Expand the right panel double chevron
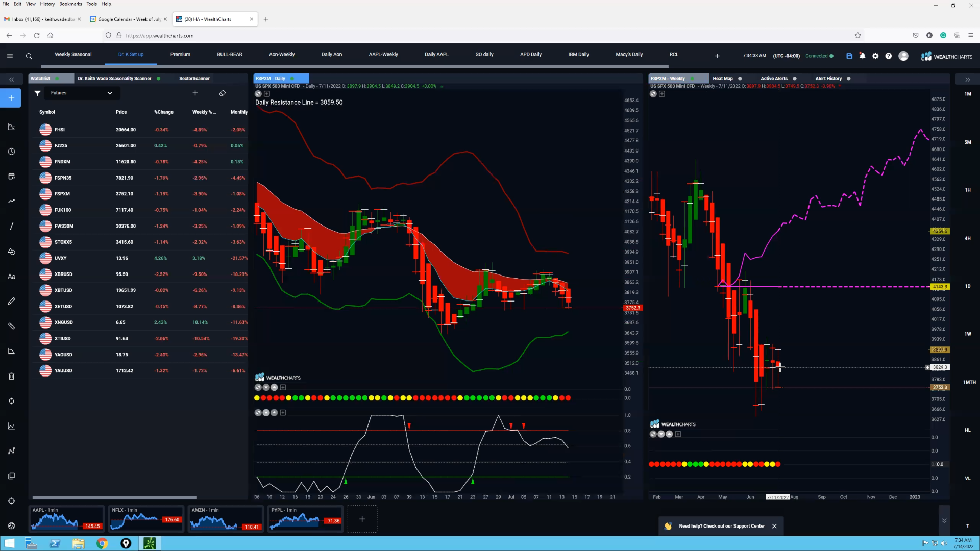Screen dimensions: 980x551 (967, 79)
